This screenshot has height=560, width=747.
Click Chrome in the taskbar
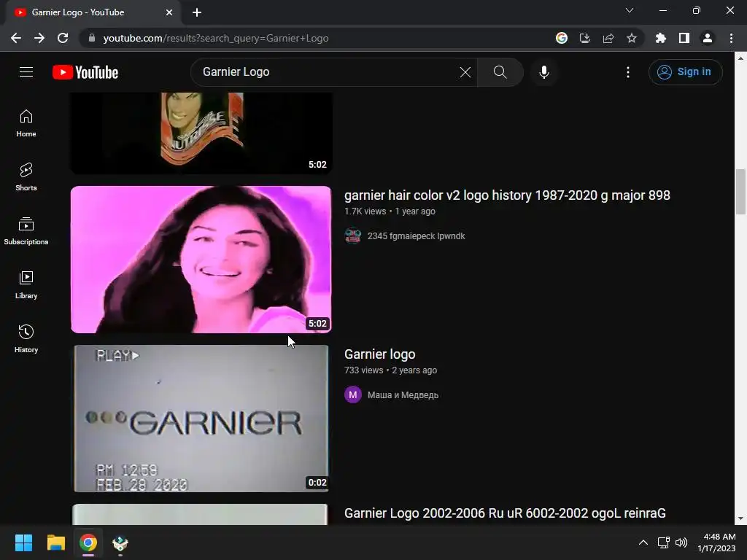(88, 542)
